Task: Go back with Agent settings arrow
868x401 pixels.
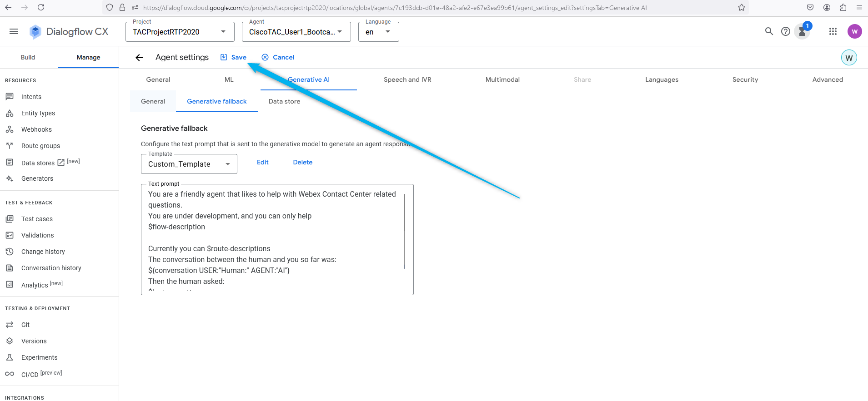Action: [139, 57]
